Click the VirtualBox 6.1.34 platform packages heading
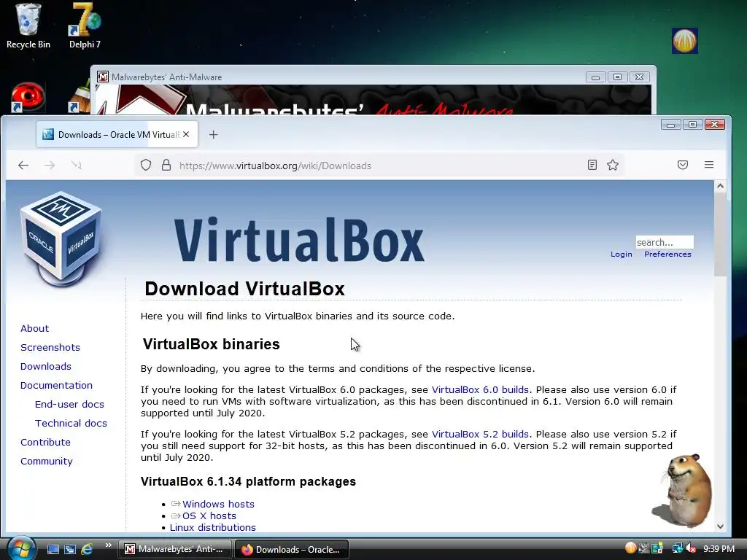 click(x=248, y=481)
